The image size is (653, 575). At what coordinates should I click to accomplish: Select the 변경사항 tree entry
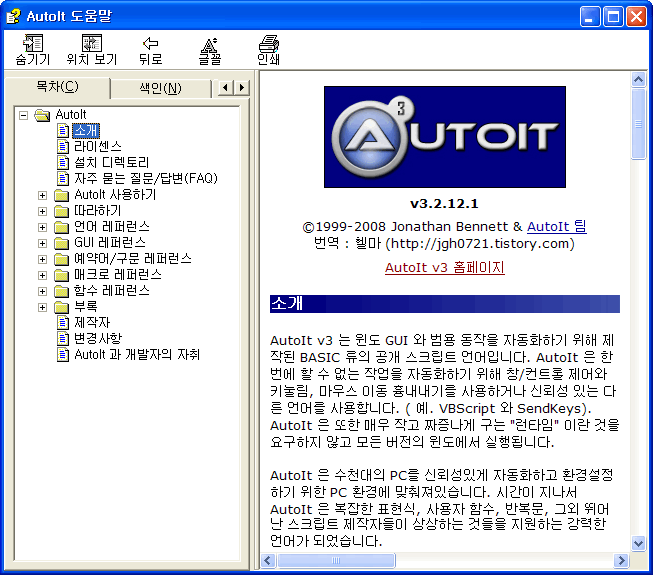tap(98, 339)
